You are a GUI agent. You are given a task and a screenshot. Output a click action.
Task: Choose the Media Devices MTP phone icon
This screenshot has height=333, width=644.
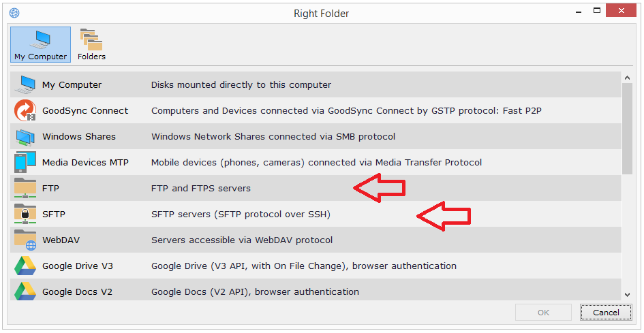[26, 162]
